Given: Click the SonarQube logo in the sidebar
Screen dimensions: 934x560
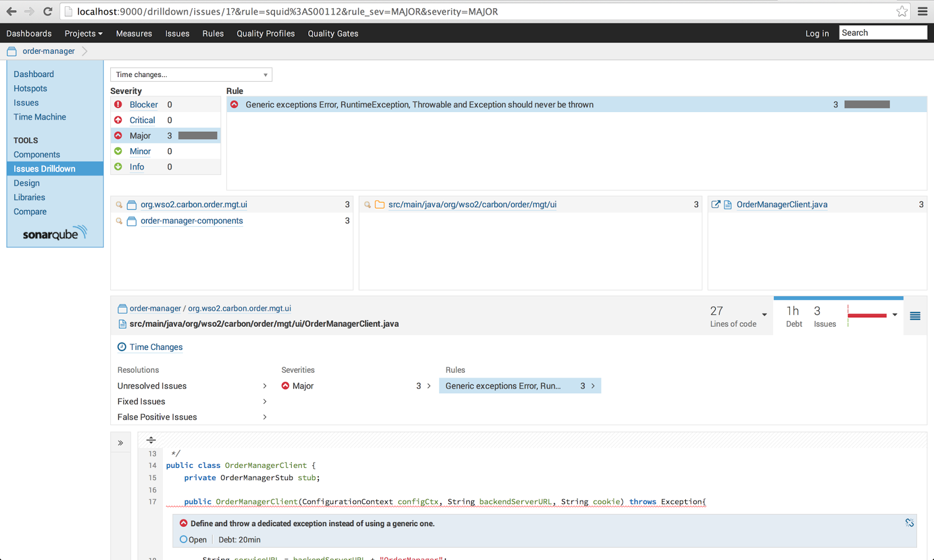Looking at the screenshot, I should click(55, 233).
